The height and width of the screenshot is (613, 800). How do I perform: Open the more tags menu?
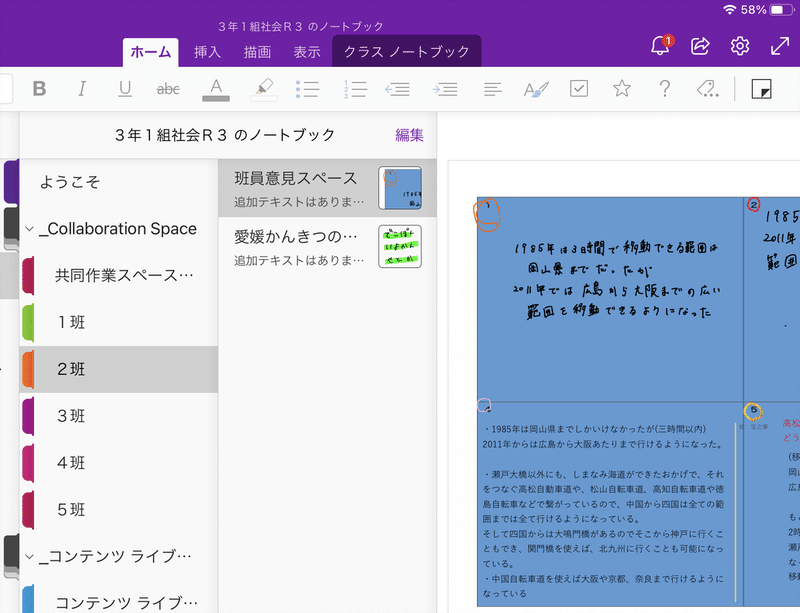point(708,89)
